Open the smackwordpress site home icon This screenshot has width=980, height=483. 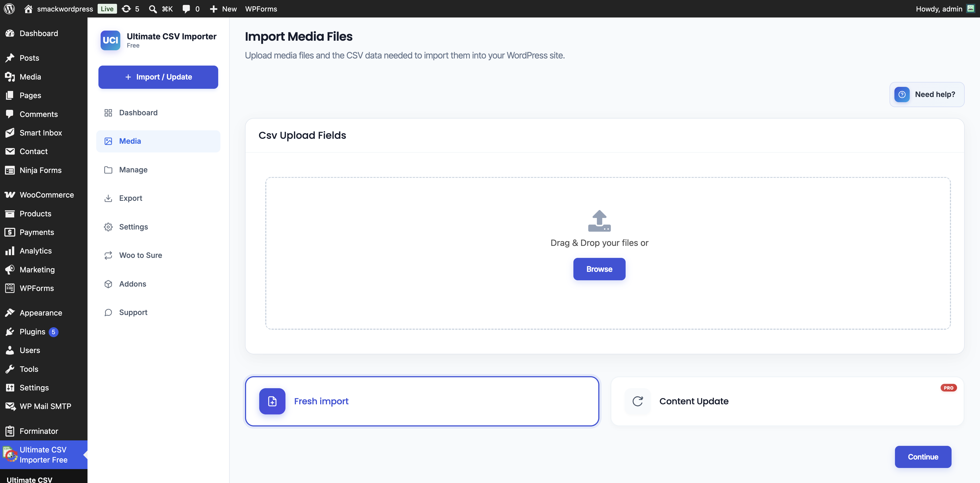click(x=28, y=9)
